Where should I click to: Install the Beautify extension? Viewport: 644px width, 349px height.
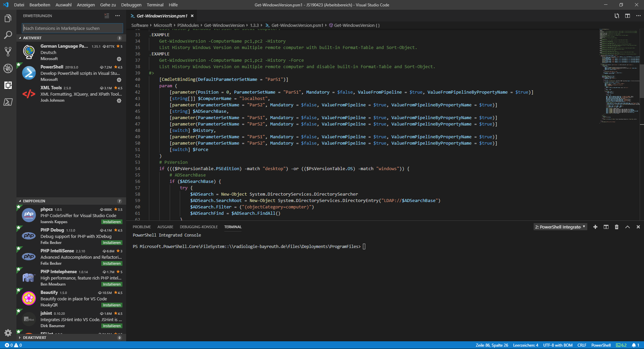[x=112, y=305]
